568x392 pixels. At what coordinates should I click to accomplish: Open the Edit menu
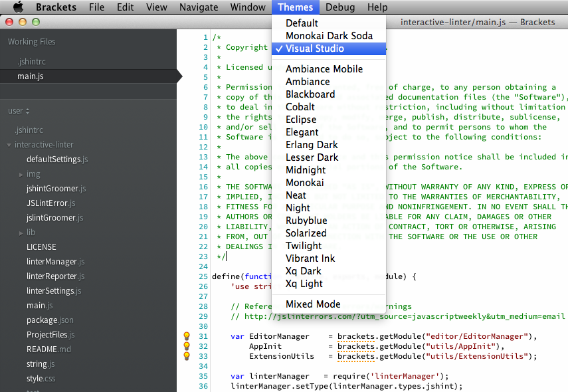126,7
